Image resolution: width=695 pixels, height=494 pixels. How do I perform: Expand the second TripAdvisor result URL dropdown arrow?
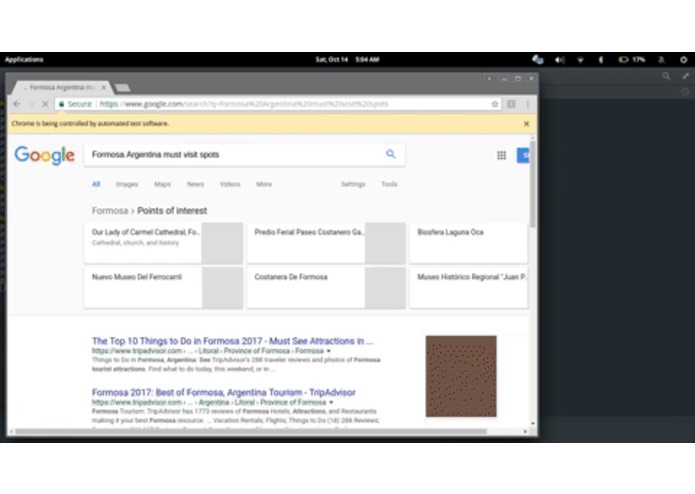331,402
